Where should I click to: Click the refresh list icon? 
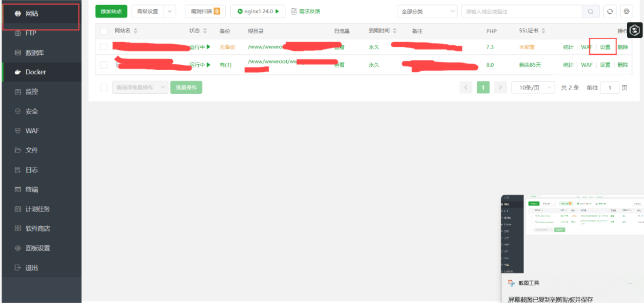point(609,11)
